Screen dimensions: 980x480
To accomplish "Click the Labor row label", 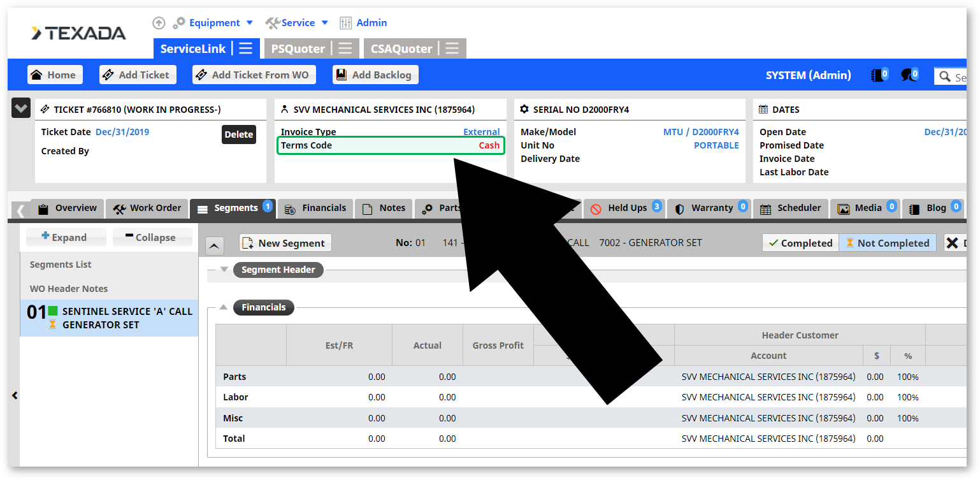I will 236,397.
